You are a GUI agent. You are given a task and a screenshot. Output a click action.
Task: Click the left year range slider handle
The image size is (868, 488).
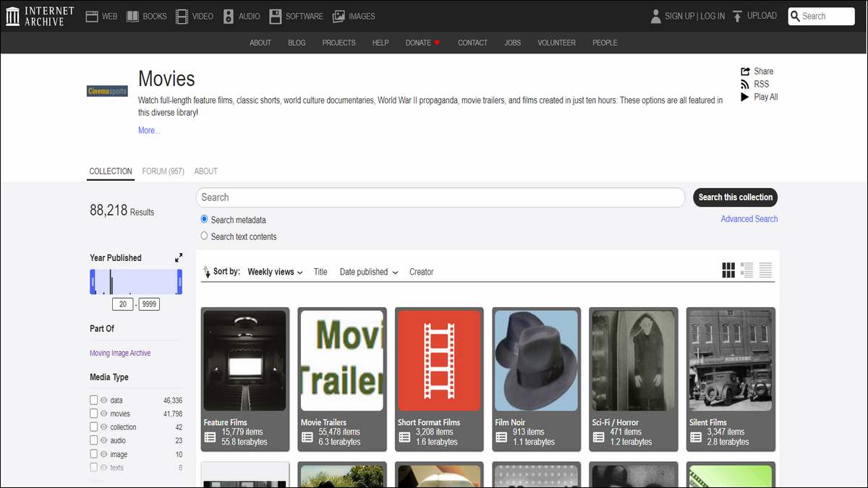93,282
